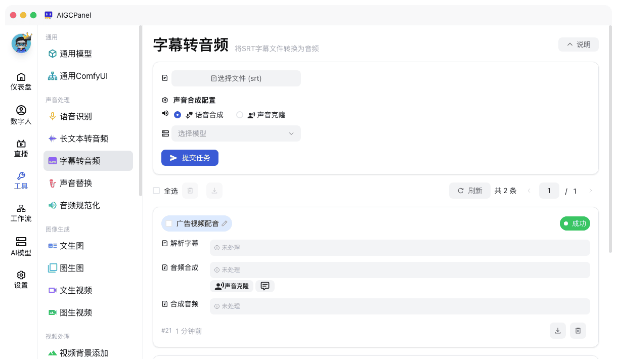This screenshot has height=364, width=617.
Task: Open 语音识别 speech recognition
Action: pyautogui.click(x=88, y=116)
